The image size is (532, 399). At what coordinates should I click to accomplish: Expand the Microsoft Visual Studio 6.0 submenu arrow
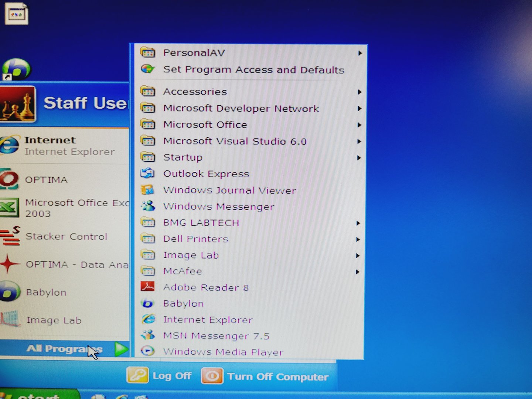[359, 141]
